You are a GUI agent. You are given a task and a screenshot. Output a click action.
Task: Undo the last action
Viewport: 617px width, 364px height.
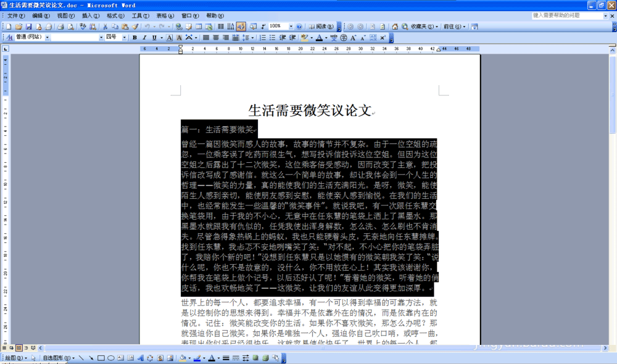(147, 27)
